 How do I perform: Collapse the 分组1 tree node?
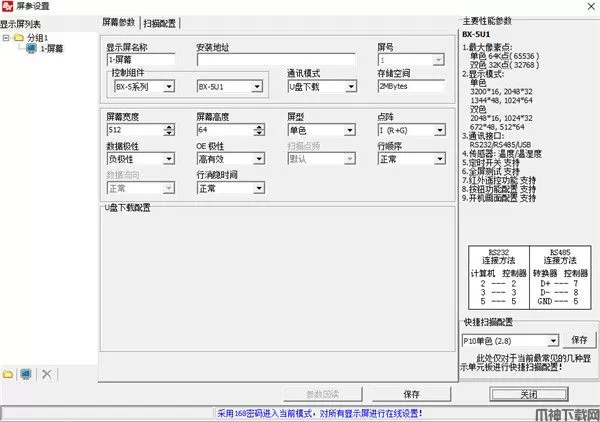[x=6, y=38]
